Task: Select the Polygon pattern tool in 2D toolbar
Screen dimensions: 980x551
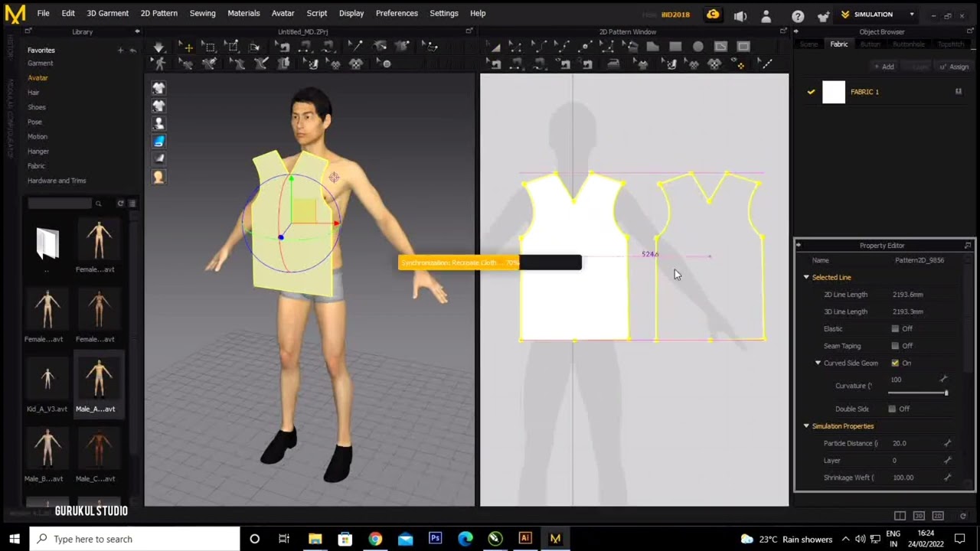Action: pyautogui.click(x=652, y=47)
